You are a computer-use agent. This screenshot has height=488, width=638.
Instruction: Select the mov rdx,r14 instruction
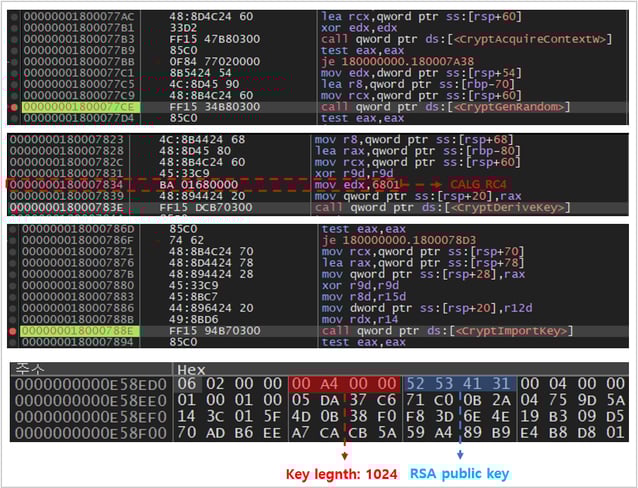360,319
